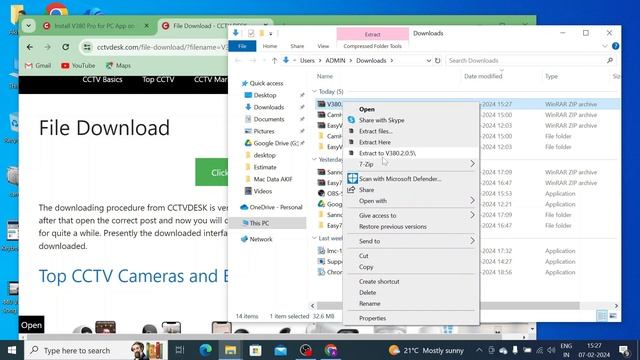Select This PC in navigation pane

pyautogui.click(x=259, y=223)
